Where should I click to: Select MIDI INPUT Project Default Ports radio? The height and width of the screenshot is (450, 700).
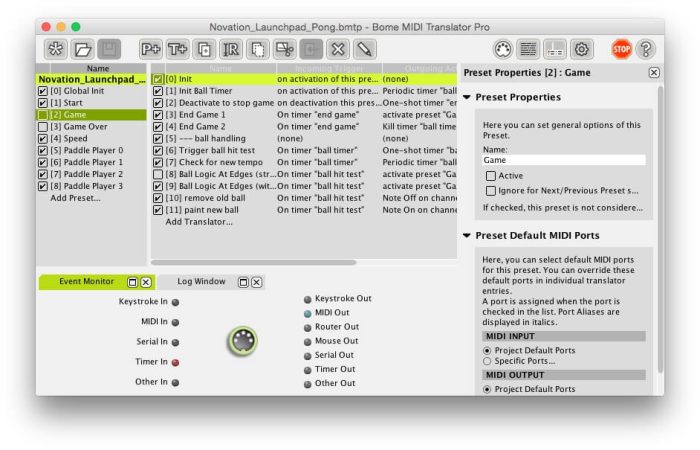pyautogui.click(x=487, y=351)
